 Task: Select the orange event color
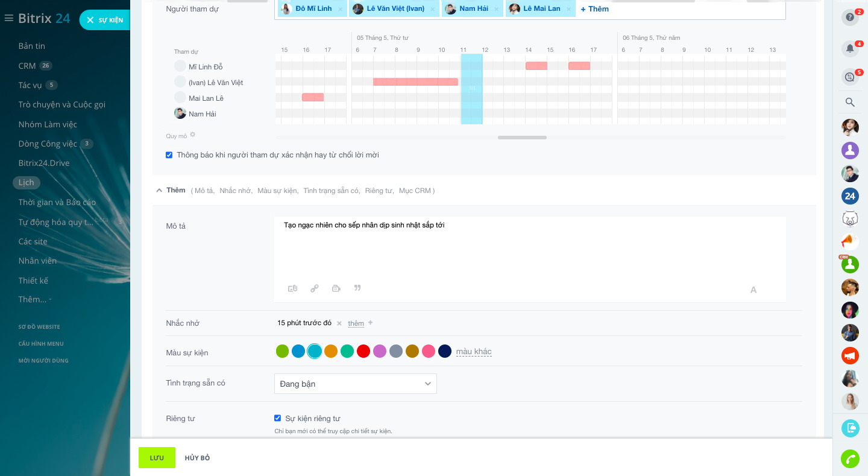click(331, 351)
